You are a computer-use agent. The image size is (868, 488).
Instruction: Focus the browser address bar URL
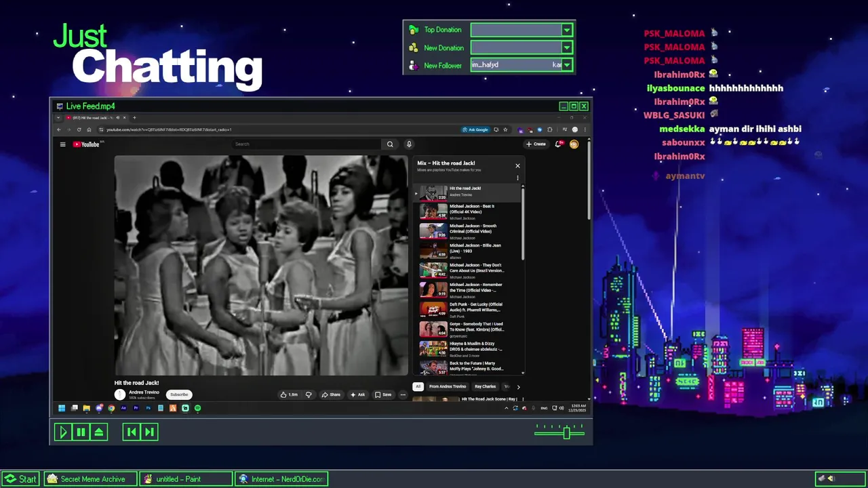[169, 129]
